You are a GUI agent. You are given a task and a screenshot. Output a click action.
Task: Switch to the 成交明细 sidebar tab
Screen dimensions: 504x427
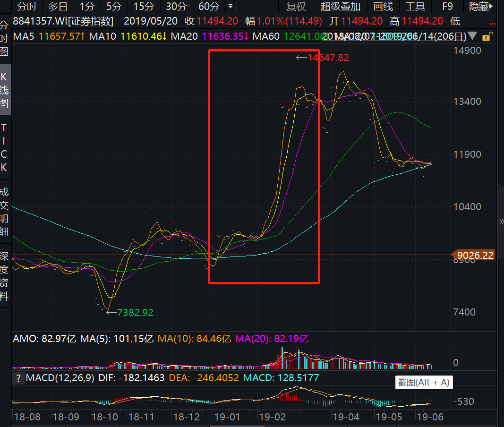(x=4, y=212)
